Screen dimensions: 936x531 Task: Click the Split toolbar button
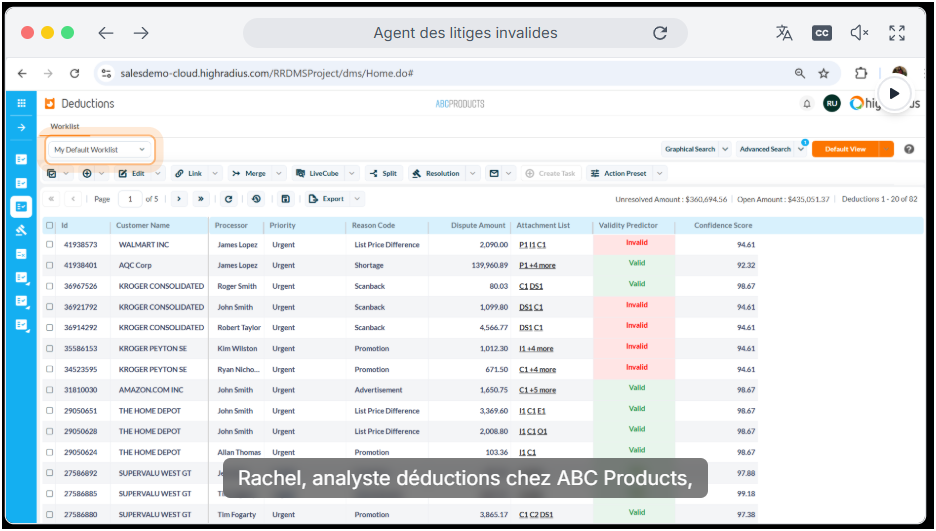click(x=383, y=173)
